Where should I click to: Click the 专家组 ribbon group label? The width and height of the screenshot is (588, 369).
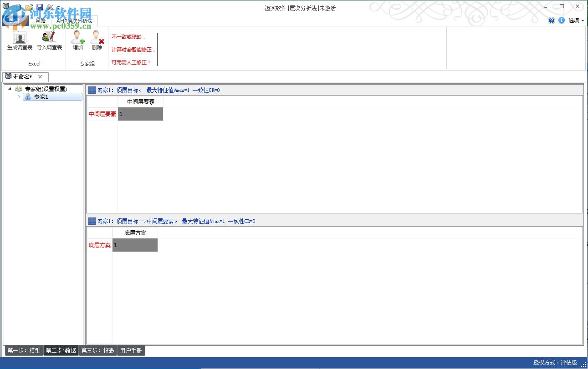click(87, 64)
